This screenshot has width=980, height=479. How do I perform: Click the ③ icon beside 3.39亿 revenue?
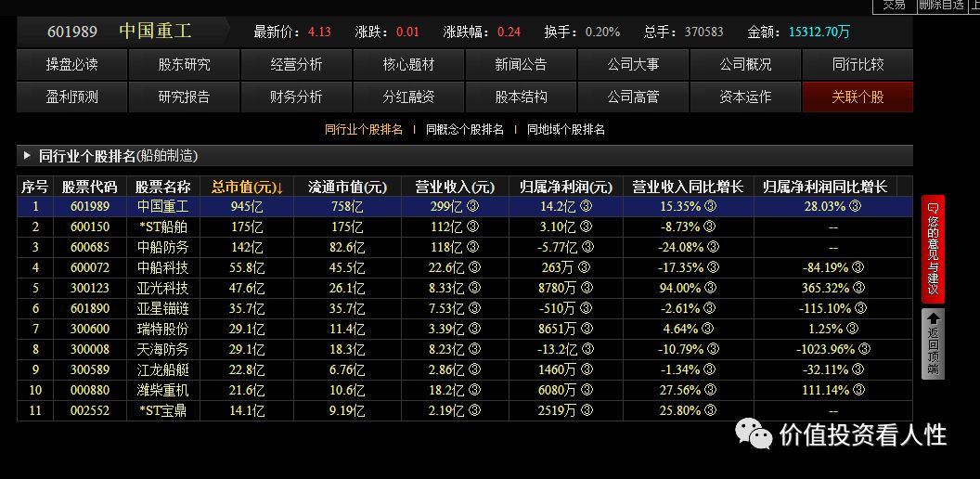[x=475, y=329]
